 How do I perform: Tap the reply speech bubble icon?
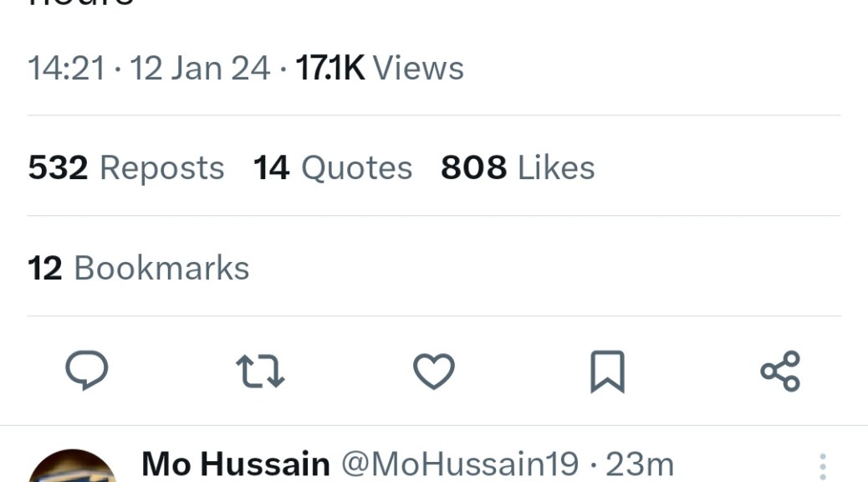coord(87,371)
